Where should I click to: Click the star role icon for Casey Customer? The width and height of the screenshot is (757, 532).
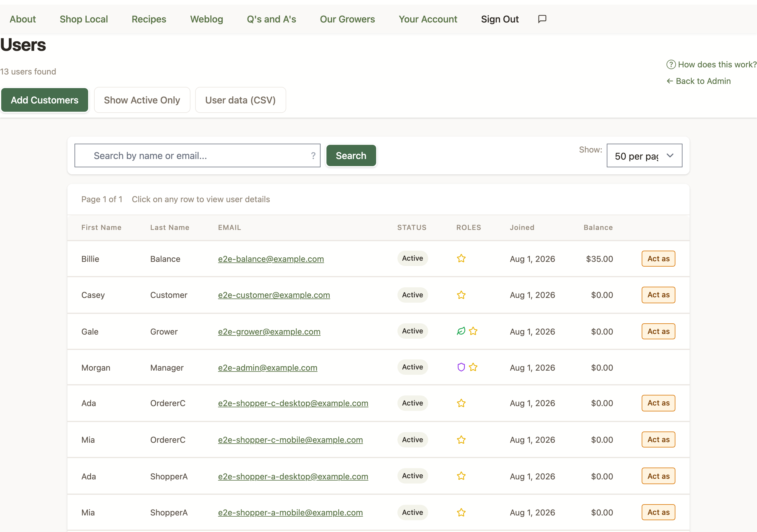461,295
